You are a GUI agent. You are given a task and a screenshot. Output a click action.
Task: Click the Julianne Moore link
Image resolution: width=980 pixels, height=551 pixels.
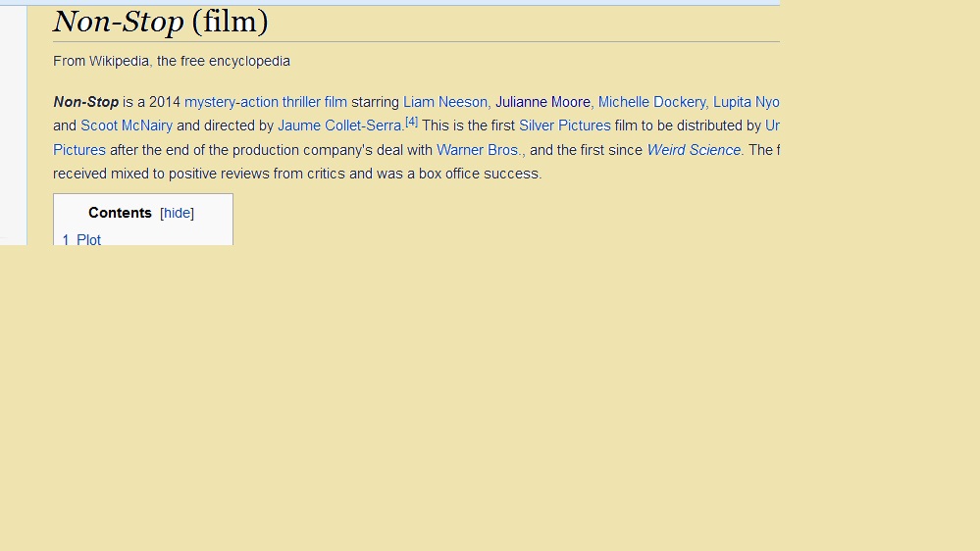click(542, 102)
